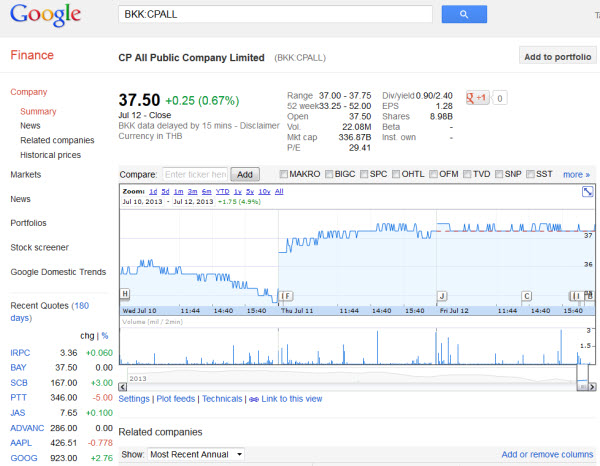Screen dimensions: 600x466
Task: Click the range selector handle on overview timeline
Action: 582,387
